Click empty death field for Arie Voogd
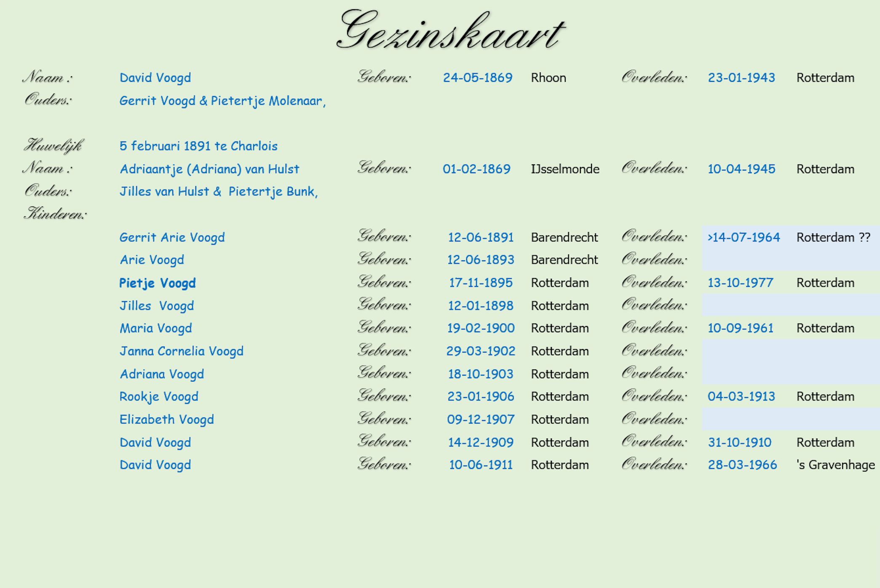 [x=791, y=259]
